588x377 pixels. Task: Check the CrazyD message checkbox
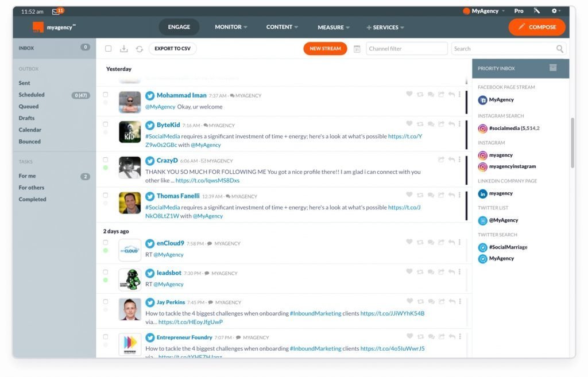click(106, 160)
